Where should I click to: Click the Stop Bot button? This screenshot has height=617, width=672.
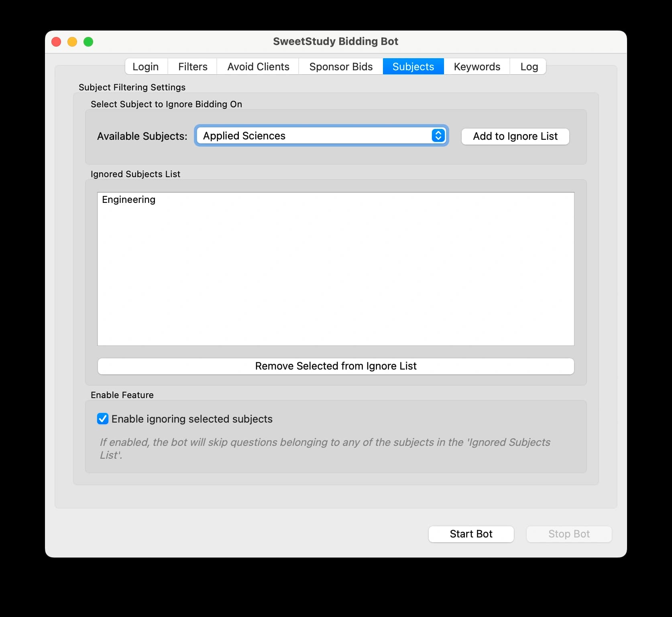click(x=569, y=534)
